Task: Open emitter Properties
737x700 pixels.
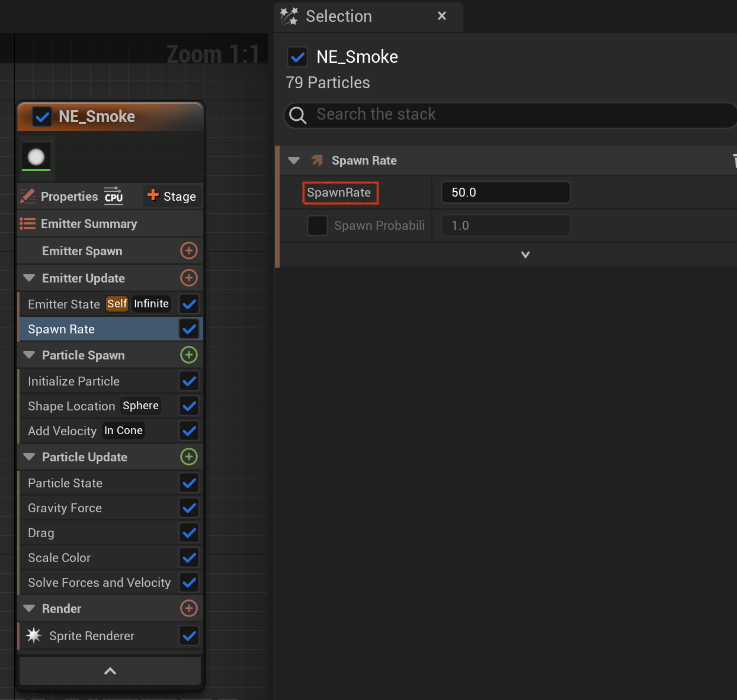Action: pyautogui.click(x=69, y=197)
